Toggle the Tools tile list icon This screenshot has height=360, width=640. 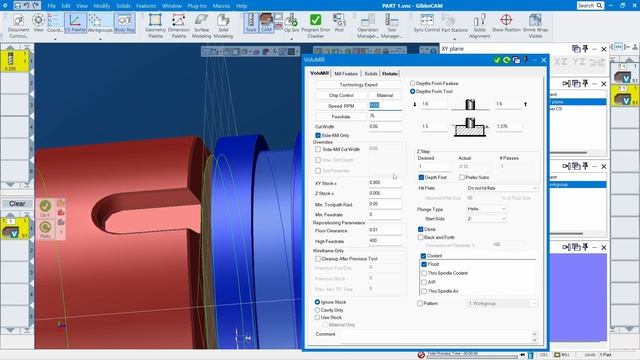tap(251, 23)
